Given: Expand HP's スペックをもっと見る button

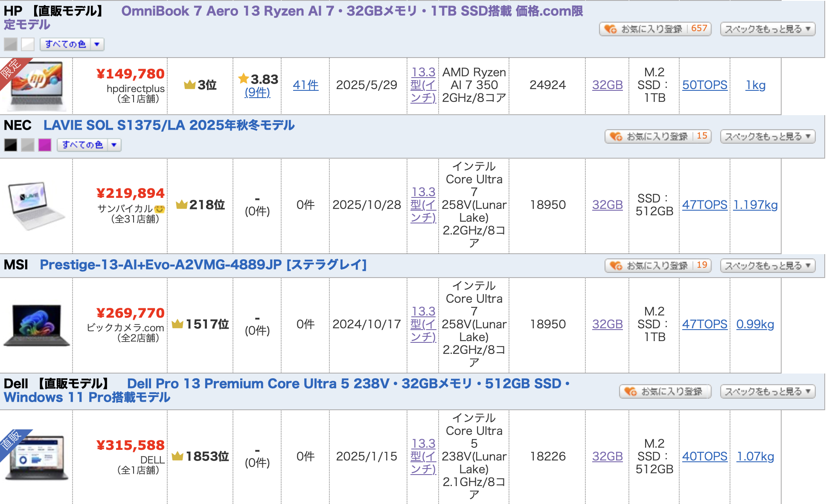Looking at the screenshot, I should (767, 29).
